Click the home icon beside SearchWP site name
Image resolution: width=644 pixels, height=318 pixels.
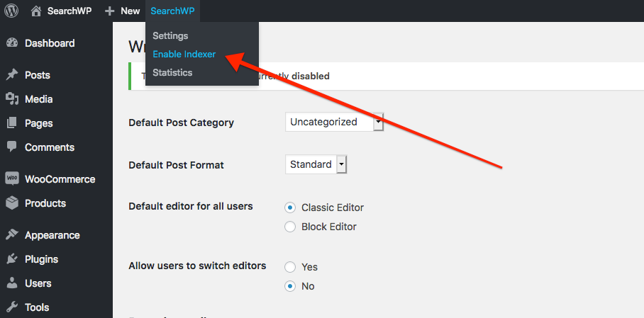(36, 11)
